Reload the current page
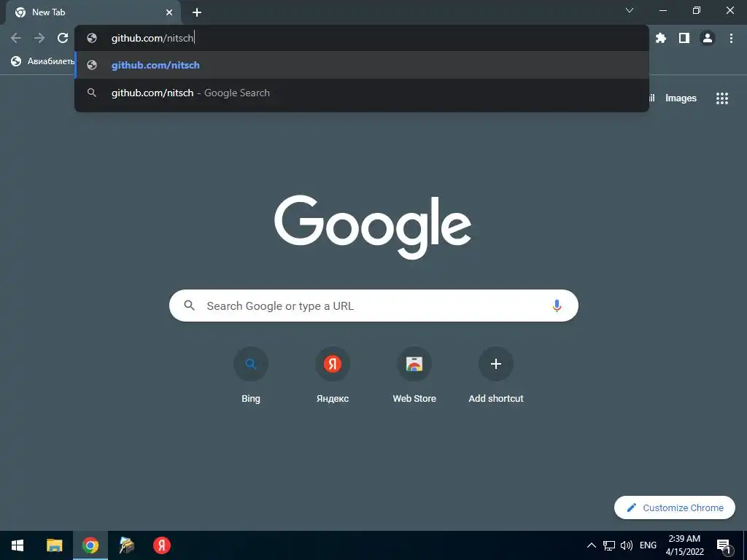The image size is (747, 560). (63, 38)
